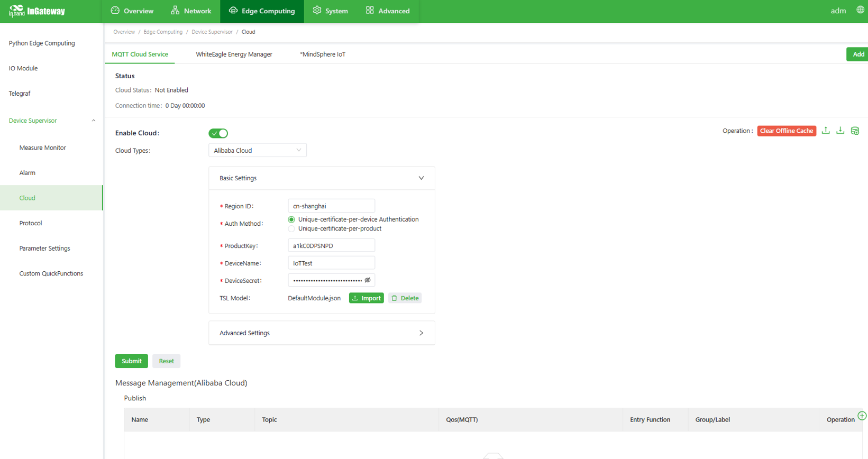868x459 pixels.
Task: Open the Cloud Types dropdown
Action: click(257, 151)
